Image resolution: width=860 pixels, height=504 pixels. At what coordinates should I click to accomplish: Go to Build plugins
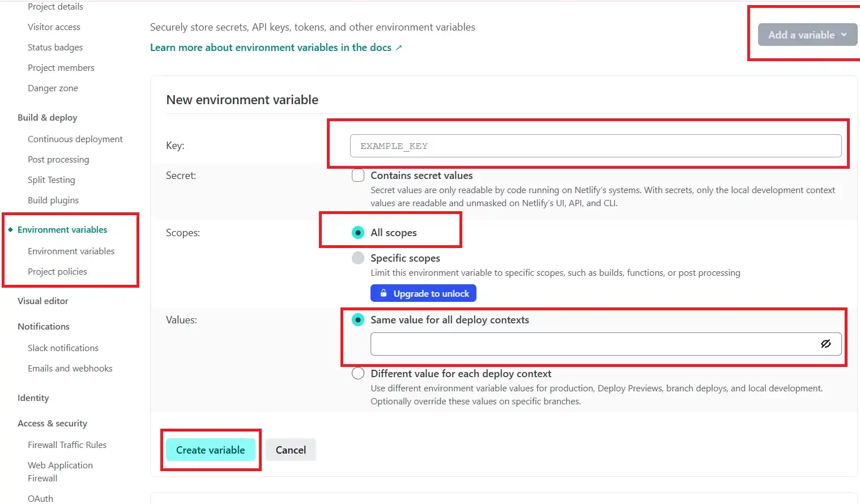tap(53, 200)
